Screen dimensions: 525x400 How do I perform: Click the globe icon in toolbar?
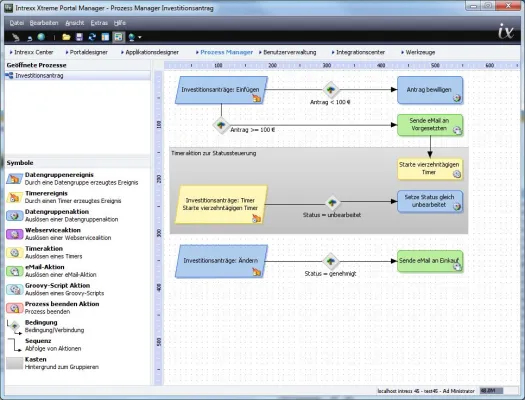pyautogui.click(x=41, y=37)
